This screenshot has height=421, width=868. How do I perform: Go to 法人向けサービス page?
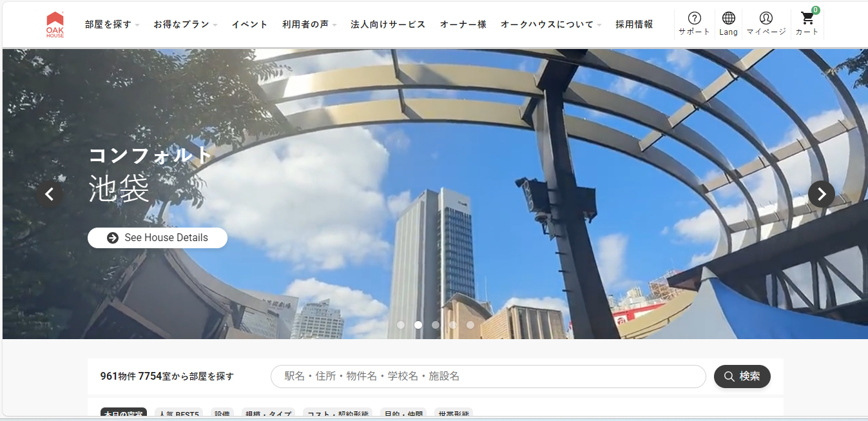pos(388,24)
